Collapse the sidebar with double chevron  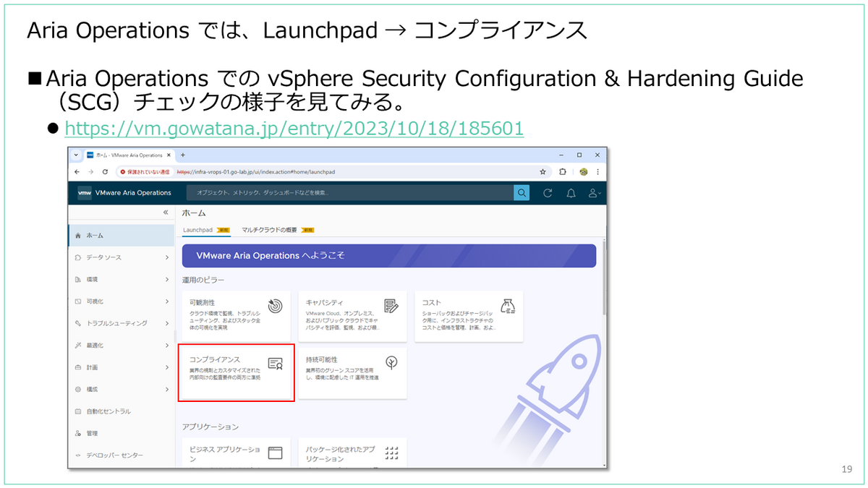(166, 213)
